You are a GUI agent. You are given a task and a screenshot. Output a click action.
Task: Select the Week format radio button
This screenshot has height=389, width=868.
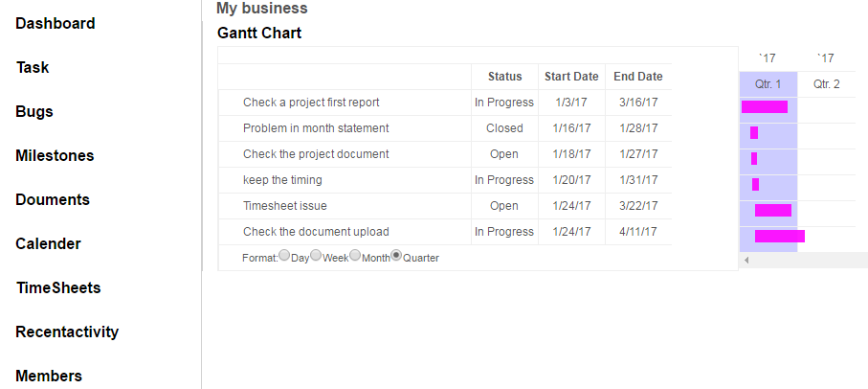[x=316, y=256]
